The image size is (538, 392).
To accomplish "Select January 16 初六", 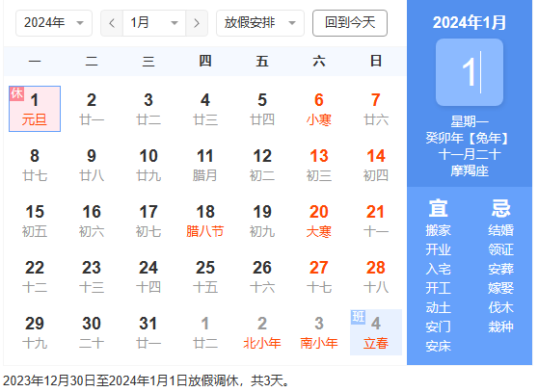I will coord(92,221).
